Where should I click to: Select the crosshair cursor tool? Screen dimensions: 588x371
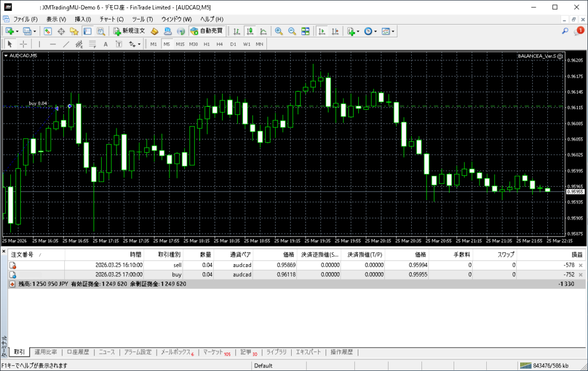pos(23,44)
